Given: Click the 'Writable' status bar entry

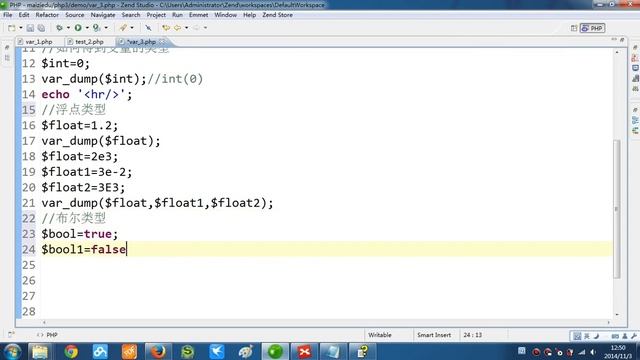Looking at the screenshot, I should click(x=380, y=335).
